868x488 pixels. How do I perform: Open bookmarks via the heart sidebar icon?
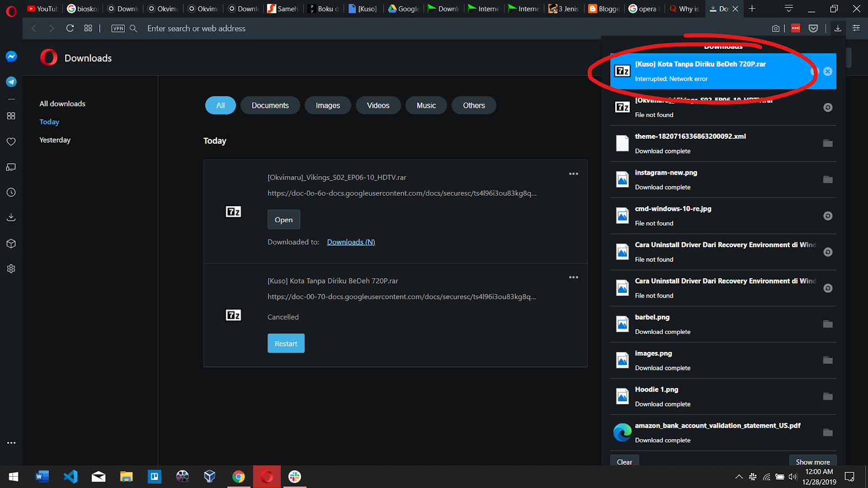click(11, 142)
